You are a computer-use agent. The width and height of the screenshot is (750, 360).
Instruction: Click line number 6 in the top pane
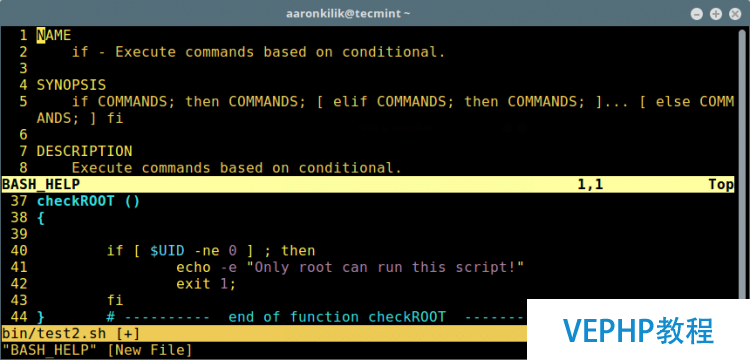coord(23,135)
